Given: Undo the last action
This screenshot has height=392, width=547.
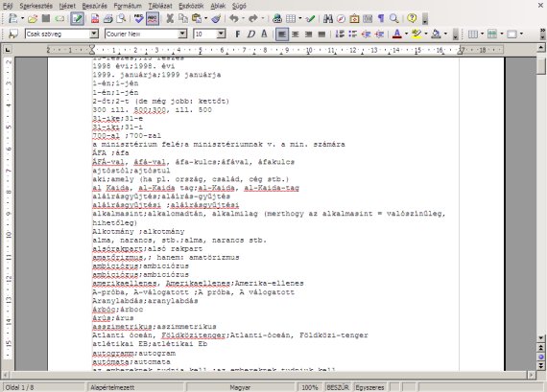Looking at the screenshot, I should pyautogui.click(x=234, y=18).
